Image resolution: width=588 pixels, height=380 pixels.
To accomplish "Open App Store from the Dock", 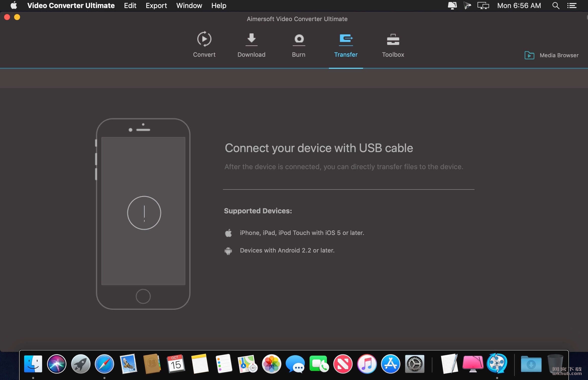I will point(390,364).
